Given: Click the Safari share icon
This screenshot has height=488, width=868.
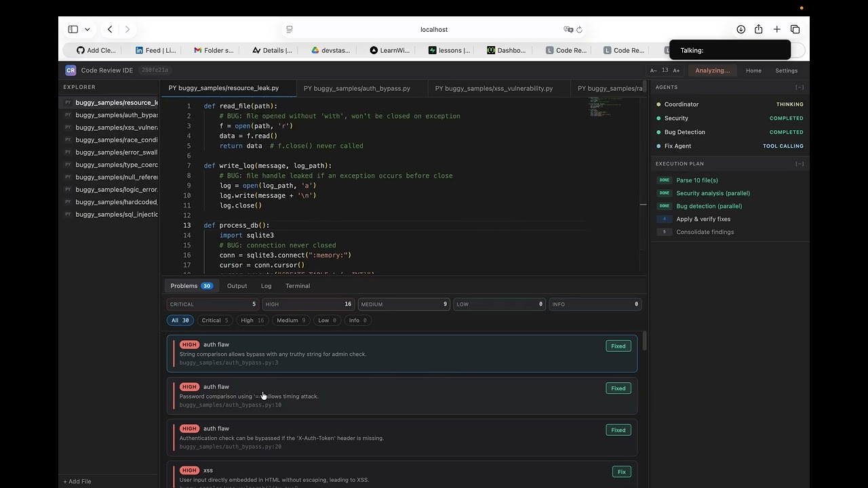Looking at the screenshot, I should click(759, 29).
